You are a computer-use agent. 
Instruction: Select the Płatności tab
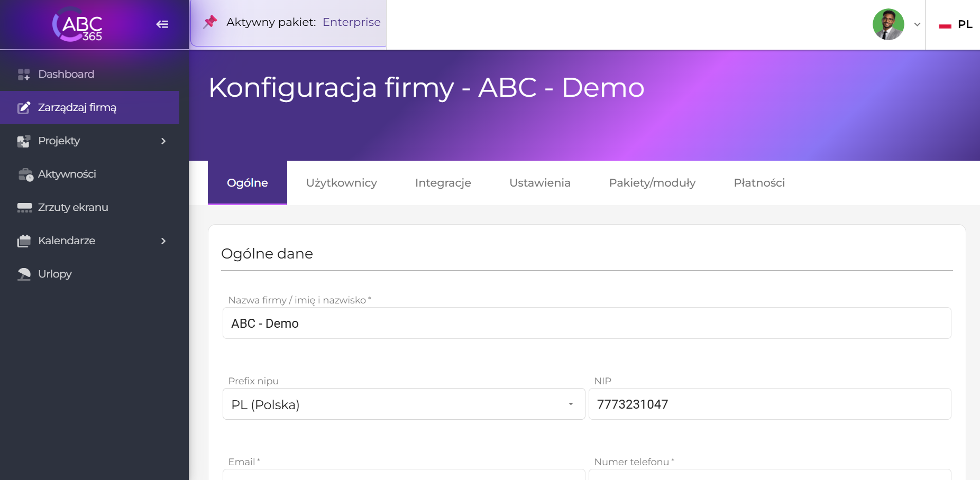click(759, 183)
